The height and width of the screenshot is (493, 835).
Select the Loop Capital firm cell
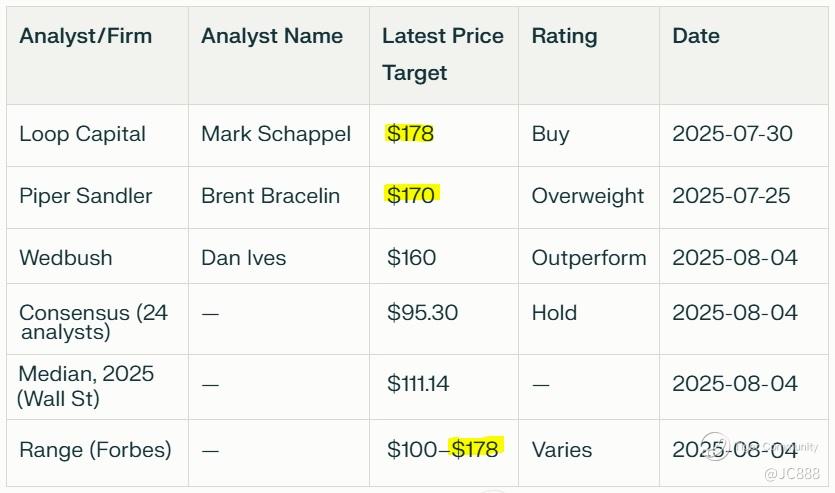point(82,134)
